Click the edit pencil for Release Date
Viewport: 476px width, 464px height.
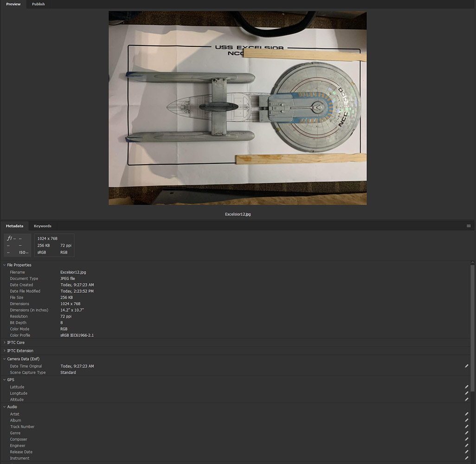coord(467,452)
